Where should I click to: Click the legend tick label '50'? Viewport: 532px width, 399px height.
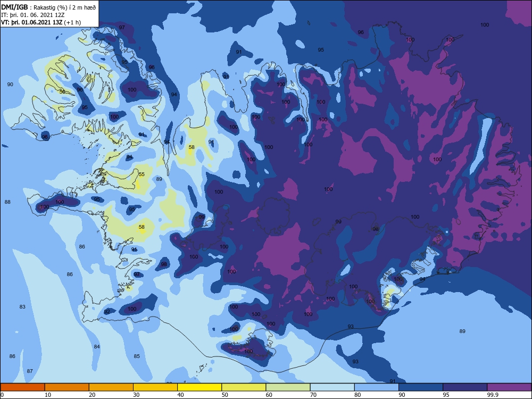tap(225, 395)
